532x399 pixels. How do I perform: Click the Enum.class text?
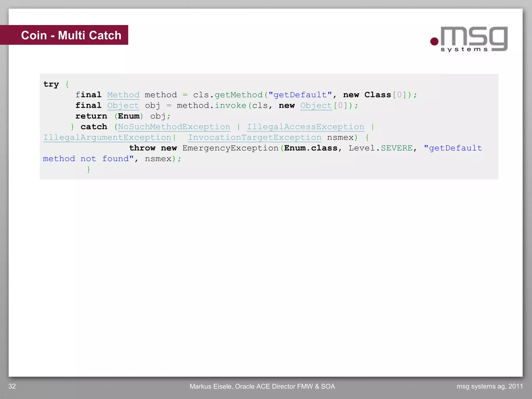point(311,148)
